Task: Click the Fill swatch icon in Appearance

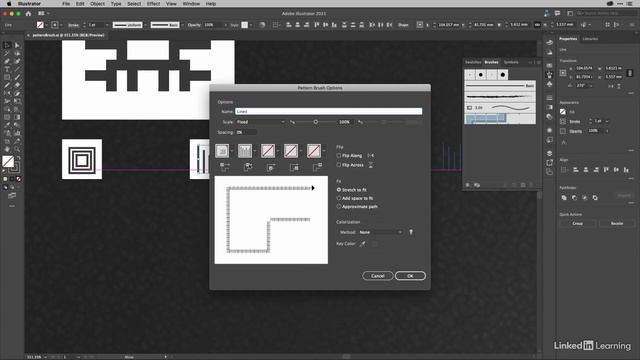Action: tap(563, 111)
